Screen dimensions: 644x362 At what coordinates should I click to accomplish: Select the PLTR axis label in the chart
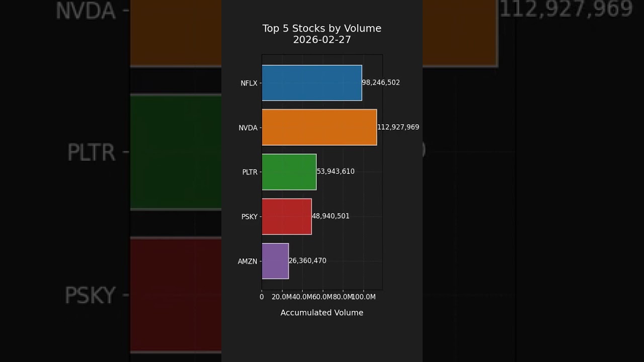click(250, 172)
